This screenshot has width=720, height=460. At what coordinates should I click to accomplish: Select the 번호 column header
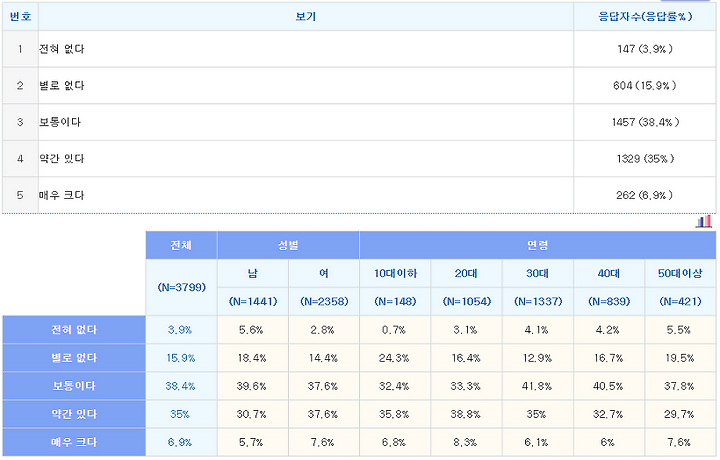pos(20,17)
